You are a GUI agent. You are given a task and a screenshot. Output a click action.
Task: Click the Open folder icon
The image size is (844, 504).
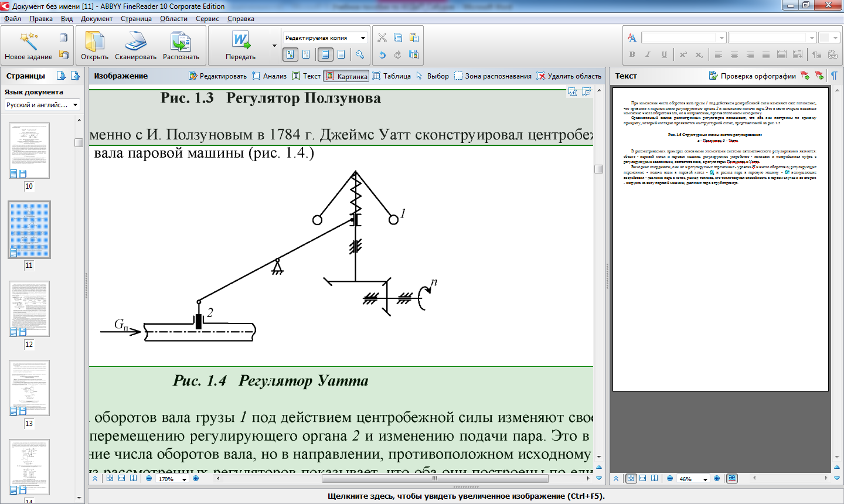[x=94, y=46]
